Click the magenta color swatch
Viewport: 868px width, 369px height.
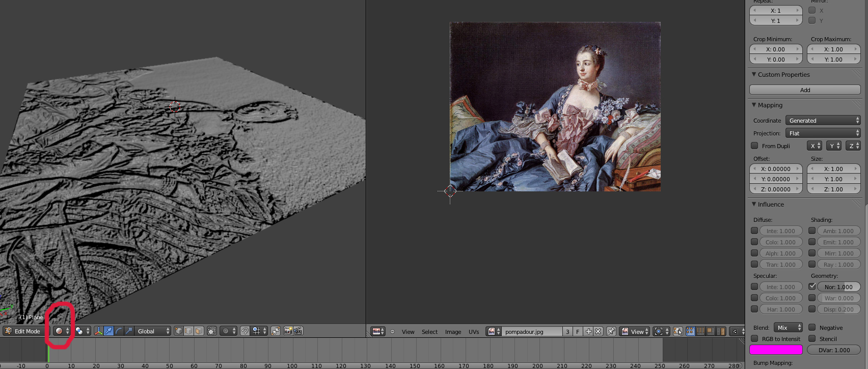[776, 350]
